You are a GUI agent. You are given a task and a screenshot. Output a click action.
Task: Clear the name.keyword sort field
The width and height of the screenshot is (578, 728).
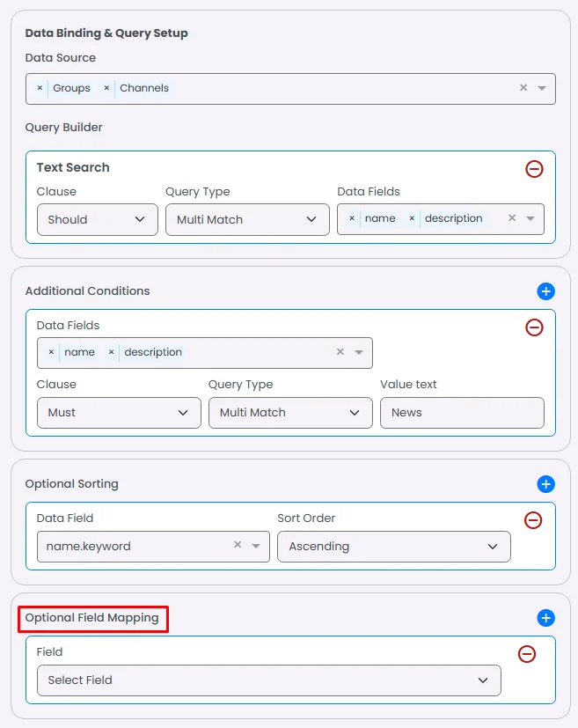pyautogui.click(x=238, y=546)
